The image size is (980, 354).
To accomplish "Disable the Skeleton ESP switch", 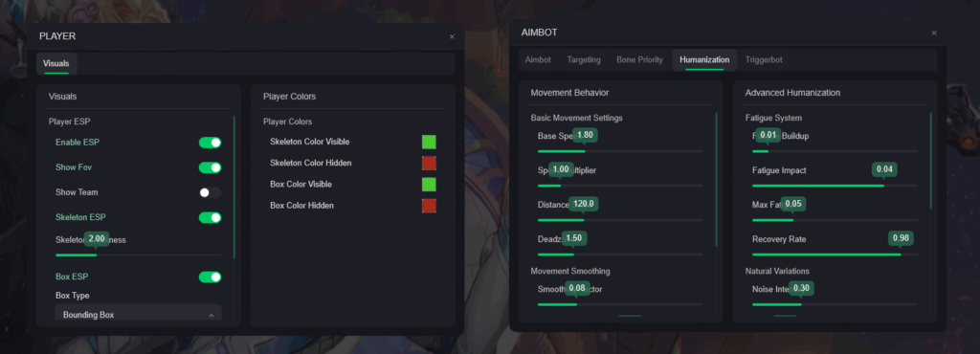I will (210, 218).
